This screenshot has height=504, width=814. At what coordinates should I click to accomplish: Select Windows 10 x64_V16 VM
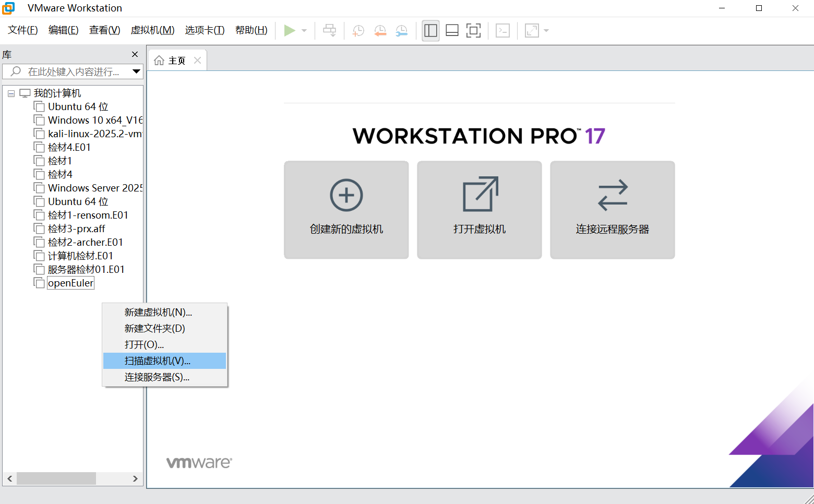(95, 120)
